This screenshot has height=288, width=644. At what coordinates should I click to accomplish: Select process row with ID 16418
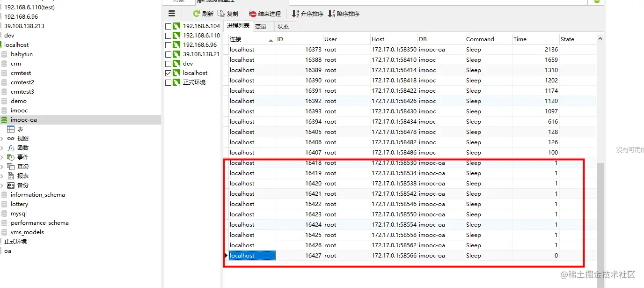click(412, 163)
